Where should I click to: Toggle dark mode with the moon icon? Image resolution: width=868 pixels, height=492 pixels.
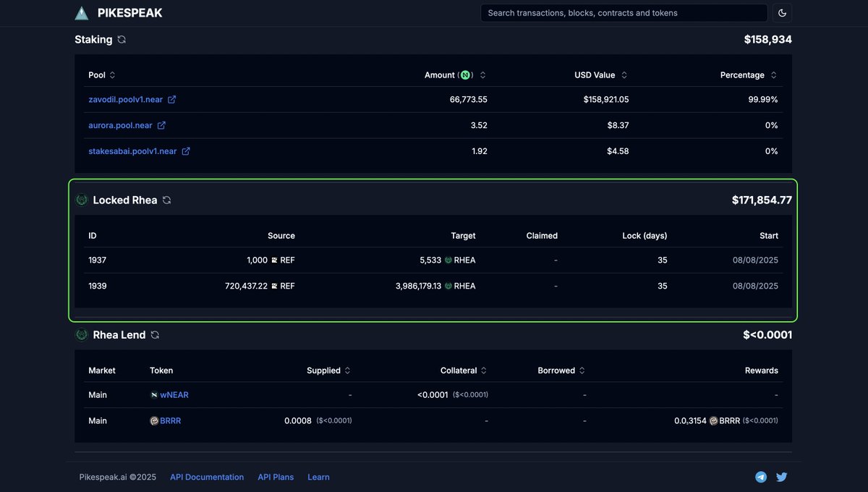[x=782, y=12]
